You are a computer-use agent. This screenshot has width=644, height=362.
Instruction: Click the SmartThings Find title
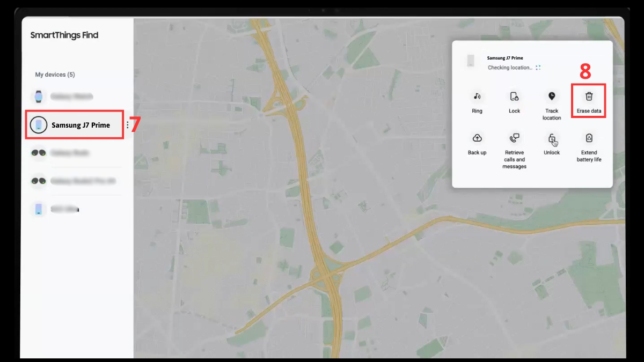(64, 35)
